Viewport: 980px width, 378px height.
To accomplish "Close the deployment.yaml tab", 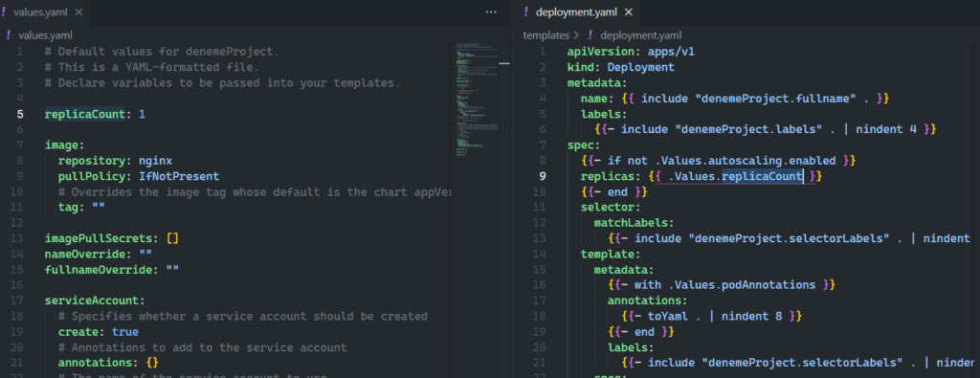I will [x=628, y=11].
